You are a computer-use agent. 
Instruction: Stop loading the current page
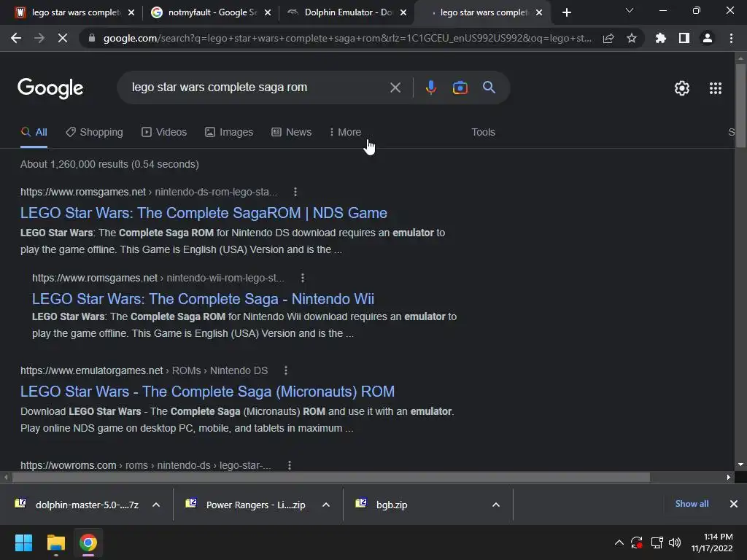pos(63,38)
